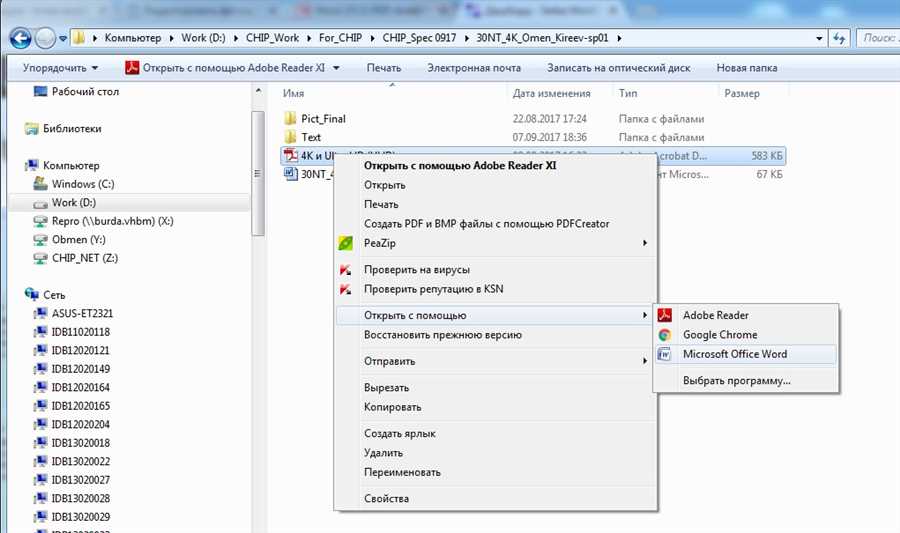
Task: Click the PDF file icon for 4K file
Action: coord(290,155)
